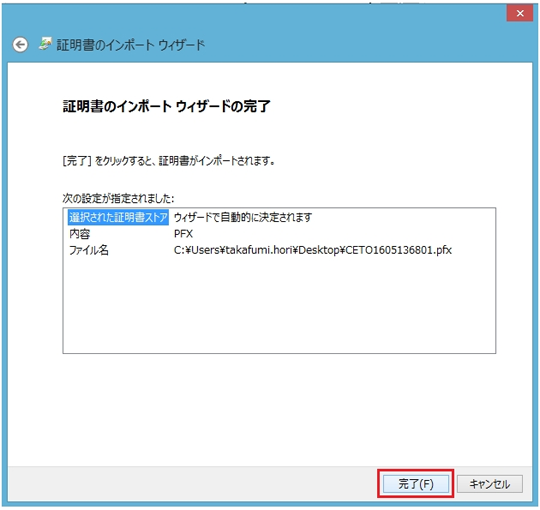Click the 完了(F) finish button
The height and width of the screenshot is (510, 540).
point(416,484)
